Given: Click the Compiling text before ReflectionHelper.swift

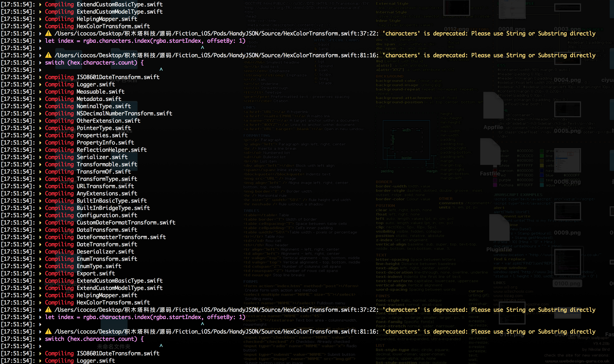Looking at the screenshot, I should click(59, 150).
